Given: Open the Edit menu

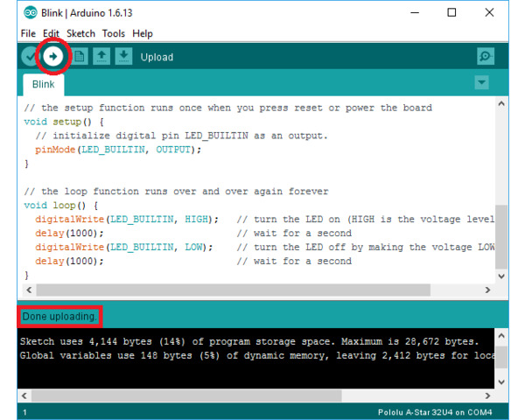Looking at the screenshot, I should tap(51, 33).
